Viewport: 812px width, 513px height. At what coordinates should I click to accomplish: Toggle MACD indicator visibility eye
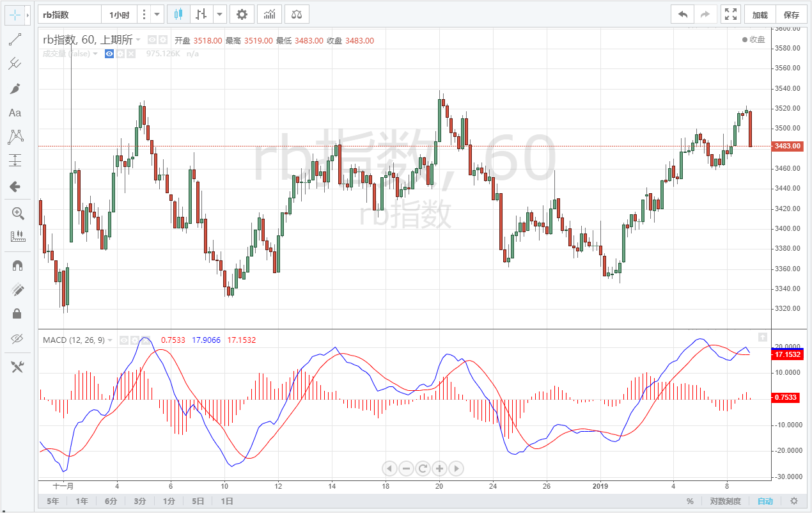(x=124, y=340)
